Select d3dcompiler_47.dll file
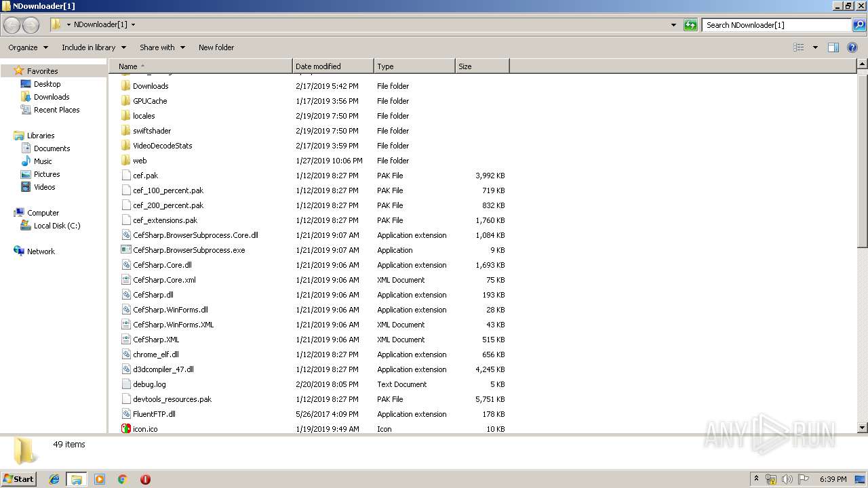The height and width of the screenshot is (488, 868). [x=163, y=369]
